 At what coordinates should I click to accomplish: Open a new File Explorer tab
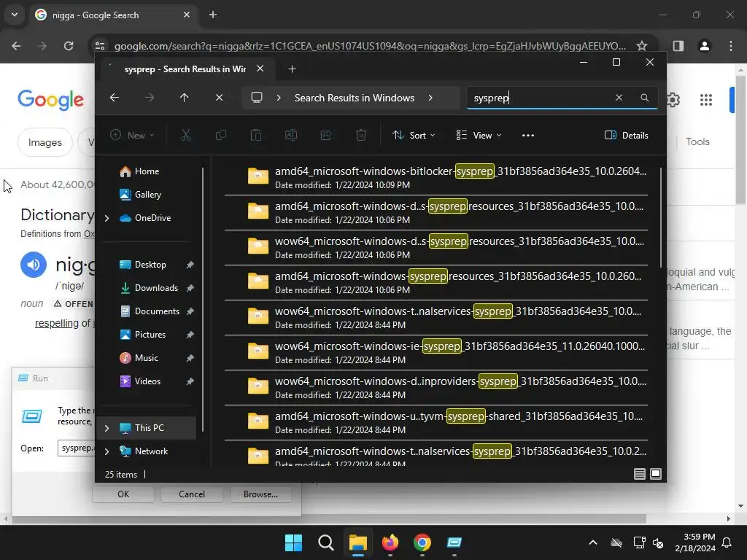[x=292, y=69]
